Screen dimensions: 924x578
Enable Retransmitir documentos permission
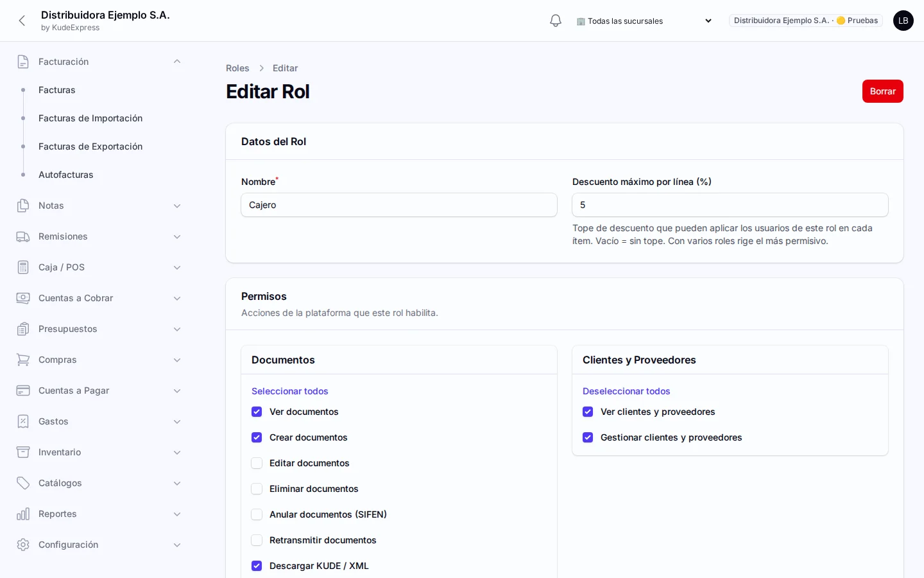click(x=257, y=540)
